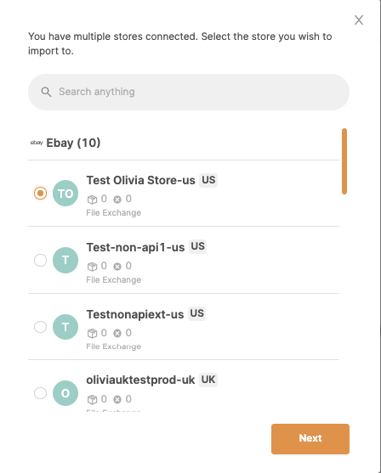The height and width of the screenshot is (473, 381).
Task: Click the T avatar for Test-non-api1-us
Action: pyautogui.click(x=65, y=260)
